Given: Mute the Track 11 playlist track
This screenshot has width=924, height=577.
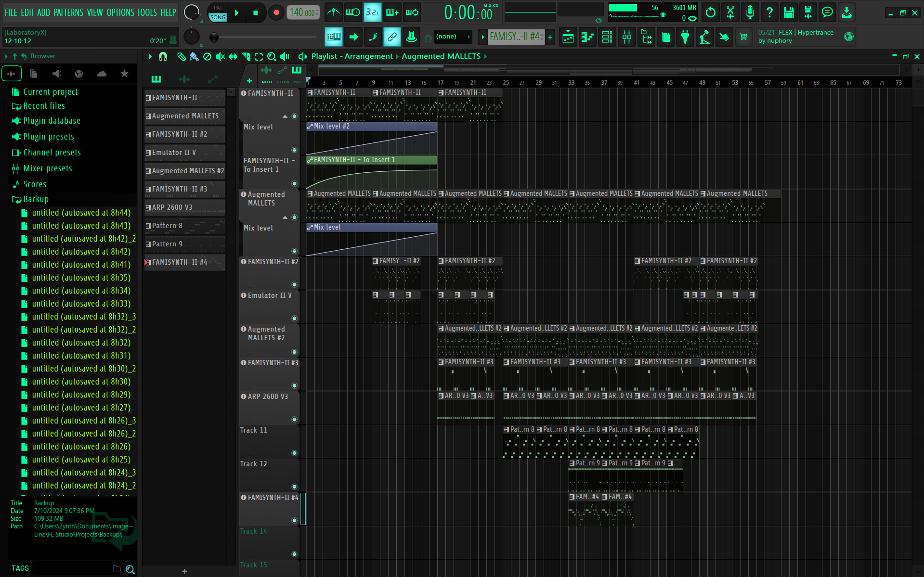Looking at the screenshot, I should [x=294, y=453].
